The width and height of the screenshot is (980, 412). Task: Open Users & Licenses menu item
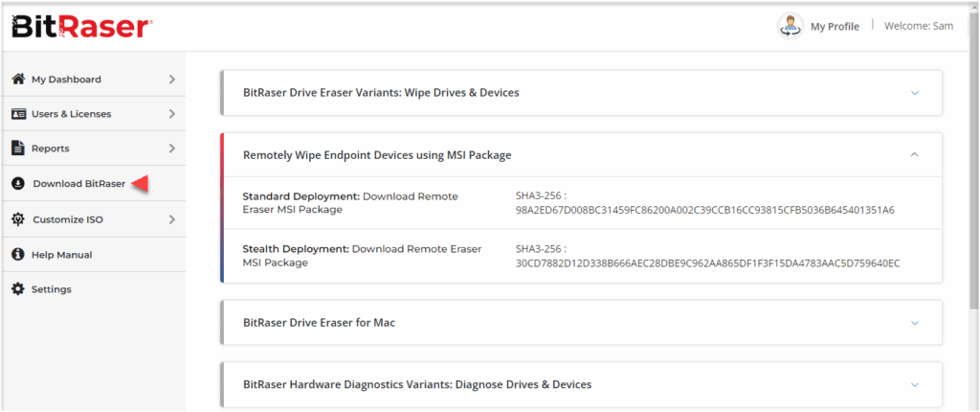[94, 114]
